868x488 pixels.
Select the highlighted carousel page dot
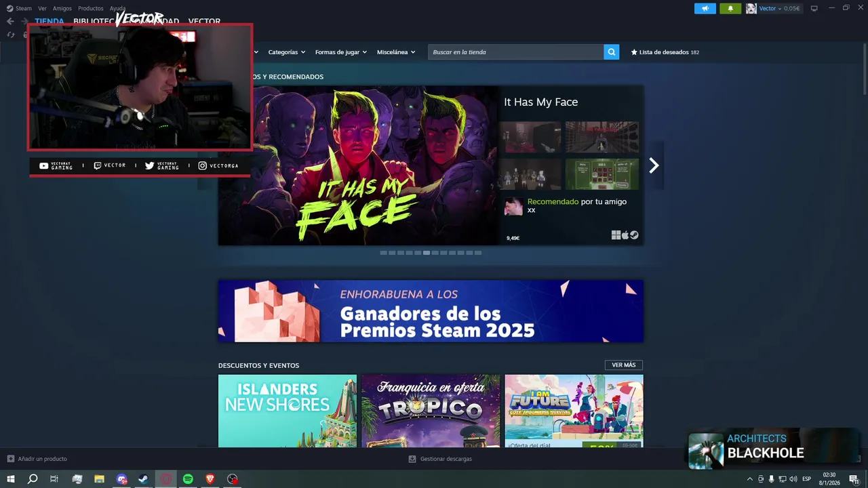(x=427, y=253)
